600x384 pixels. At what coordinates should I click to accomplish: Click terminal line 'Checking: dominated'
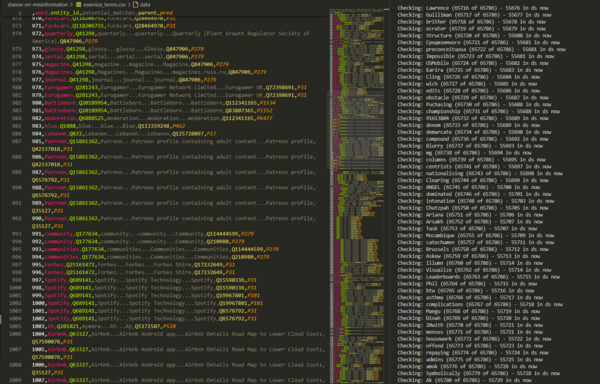474,194
